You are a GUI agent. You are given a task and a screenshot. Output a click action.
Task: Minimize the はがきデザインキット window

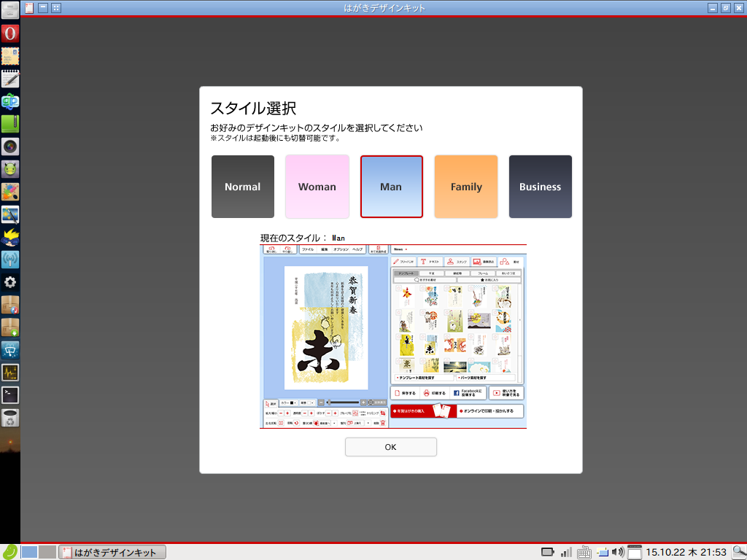click(x=713, y=8)
